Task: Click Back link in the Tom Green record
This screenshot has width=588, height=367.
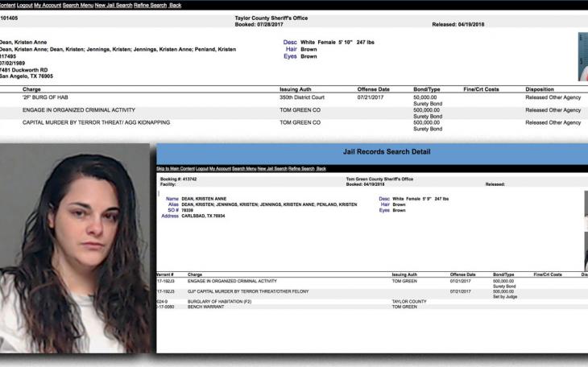Action: pos(321,169)
